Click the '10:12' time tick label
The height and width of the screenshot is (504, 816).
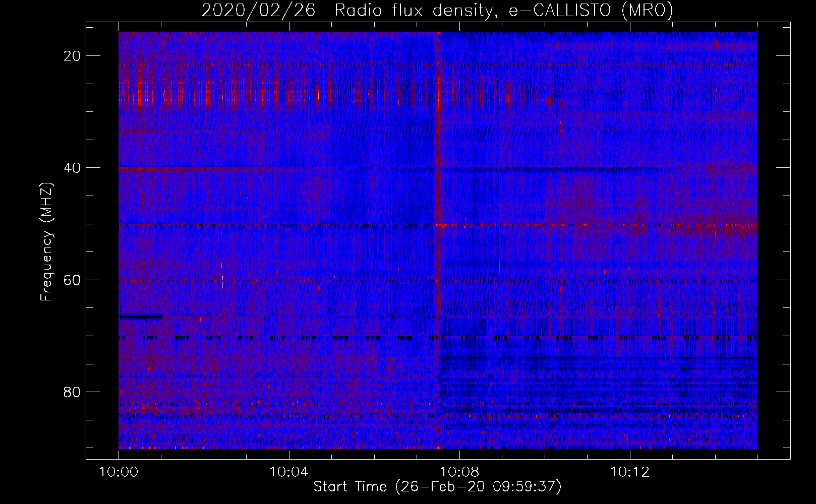[x=629, y=472]
